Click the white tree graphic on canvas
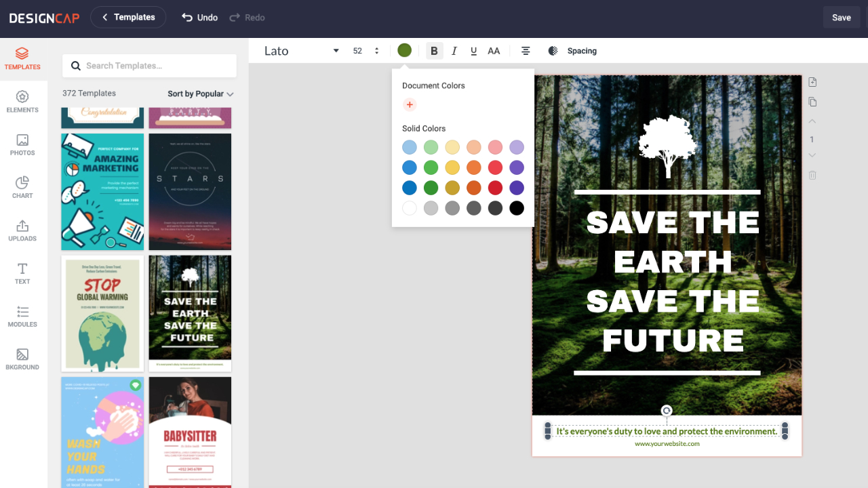 click(x=668, y=146)
